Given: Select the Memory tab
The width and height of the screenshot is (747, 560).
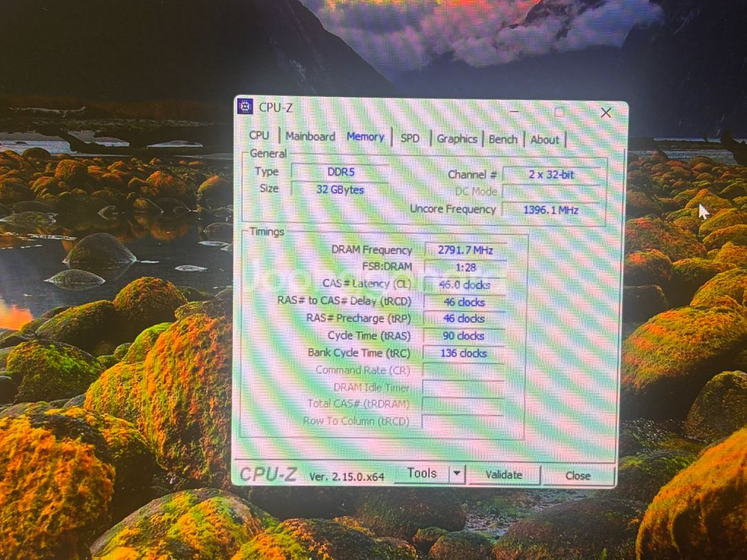Looking at the screenshot, I should point(365,137).
